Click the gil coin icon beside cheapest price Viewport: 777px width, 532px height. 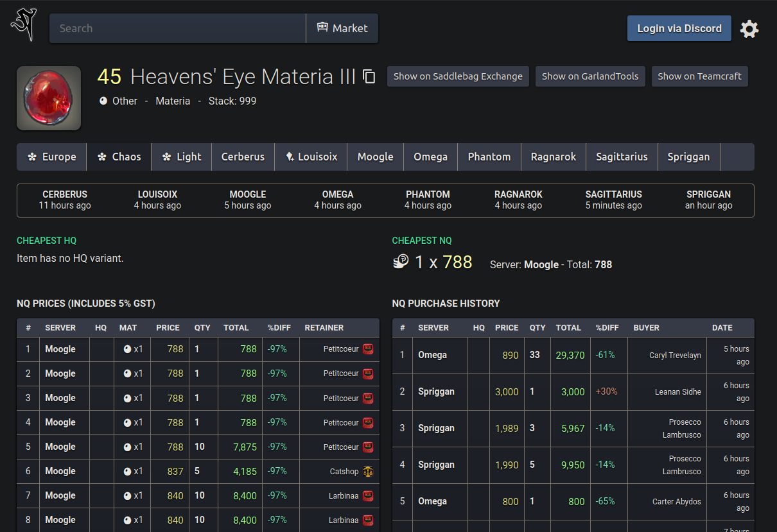401,262
